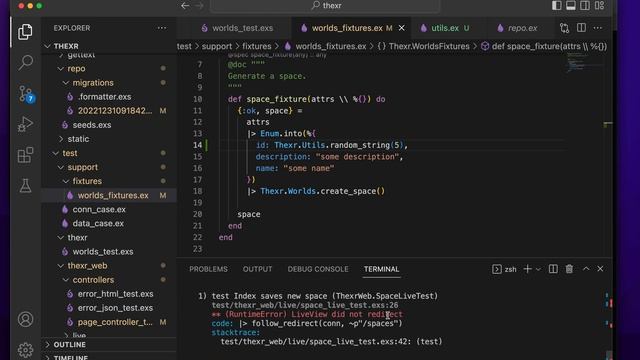Close the worlds_fixtures.ex tab

(x=402, y=28)
